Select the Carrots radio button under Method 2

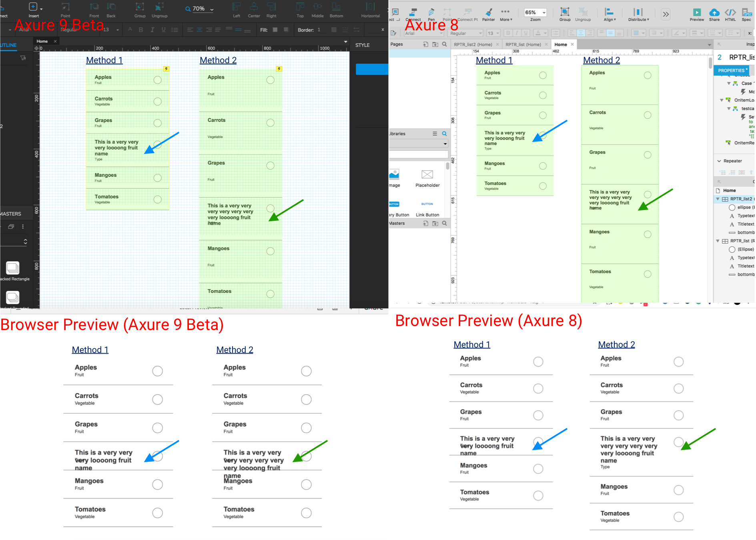(x=306, y=399)
